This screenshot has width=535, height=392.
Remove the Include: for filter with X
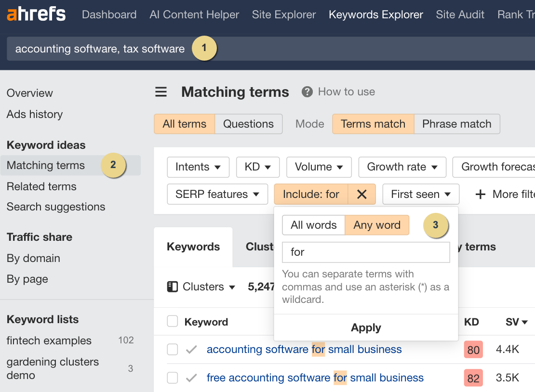(x=361, y=194)
